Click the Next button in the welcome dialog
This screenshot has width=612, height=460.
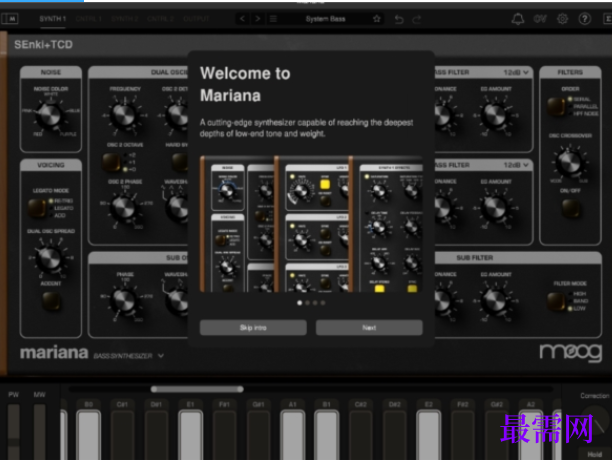tap(369, 328)
